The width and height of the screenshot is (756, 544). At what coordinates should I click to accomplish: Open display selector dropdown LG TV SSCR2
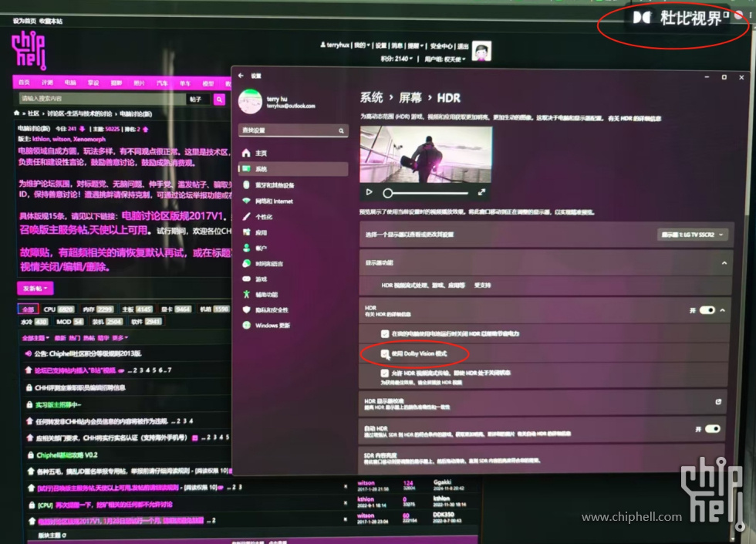[x=693, y=235]
